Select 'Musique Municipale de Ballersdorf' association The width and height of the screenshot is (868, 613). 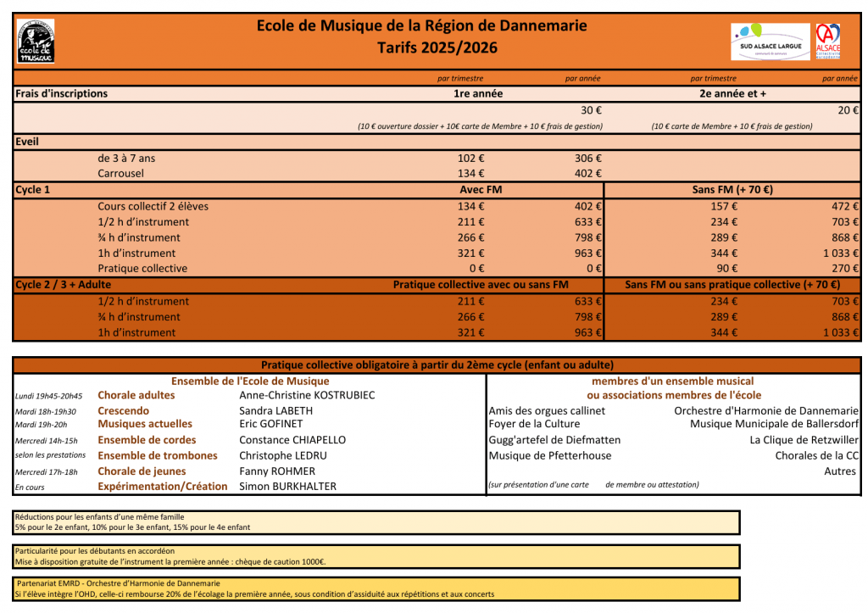click(x=774, y=424)
